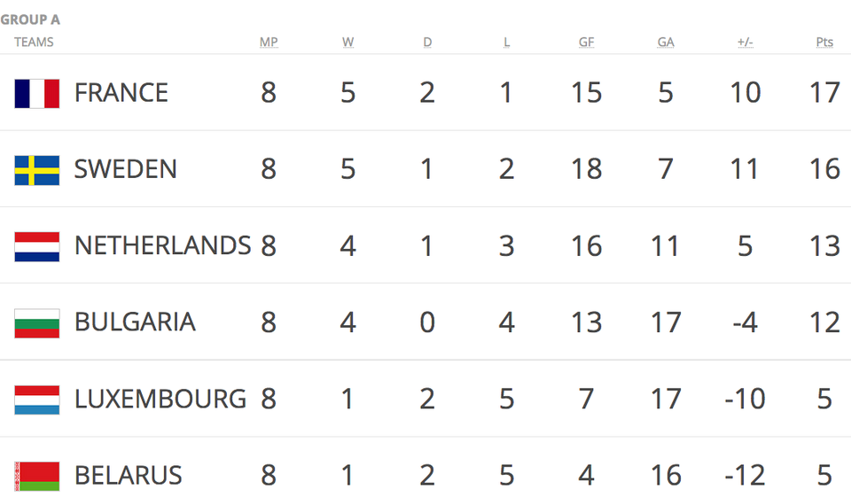This screenshot has width=851, height=504.
Task: Click the France flag icon
Action: point(37,93)
